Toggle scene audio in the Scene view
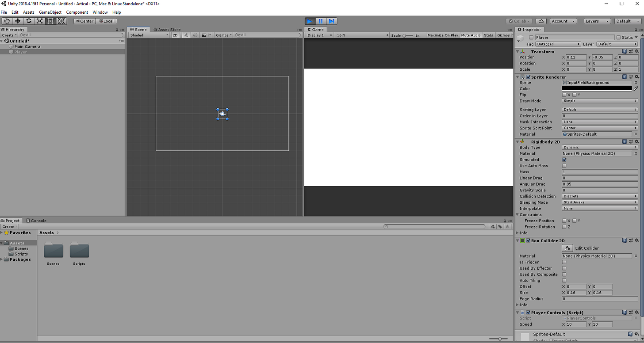The image size is (644, 343). (195, 35)
